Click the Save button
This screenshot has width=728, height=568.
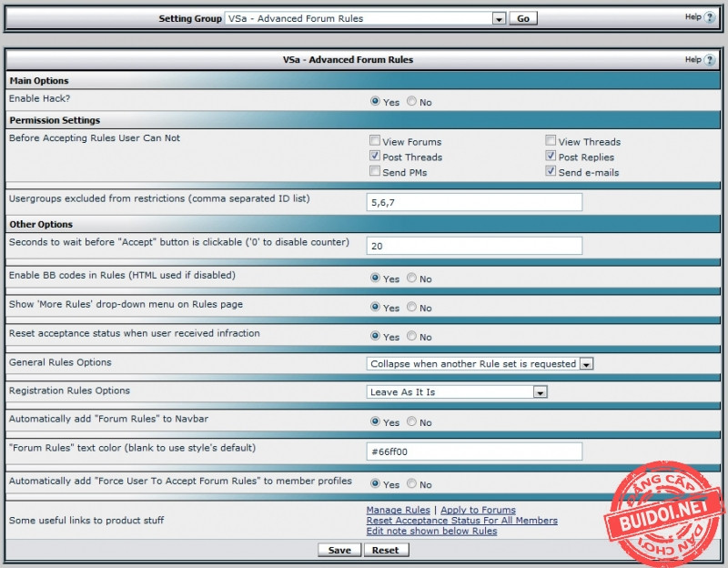(339, 550)
